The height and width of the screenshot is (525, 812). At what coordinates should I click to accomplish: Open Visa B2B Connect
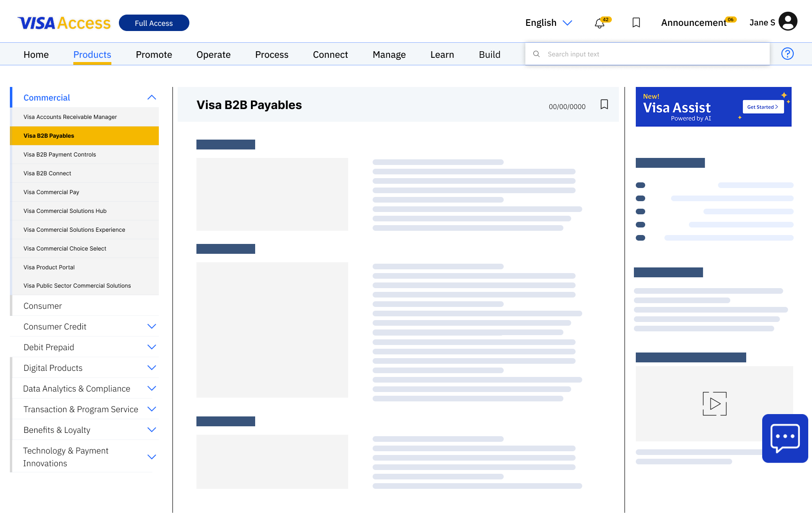click(85, 173)
